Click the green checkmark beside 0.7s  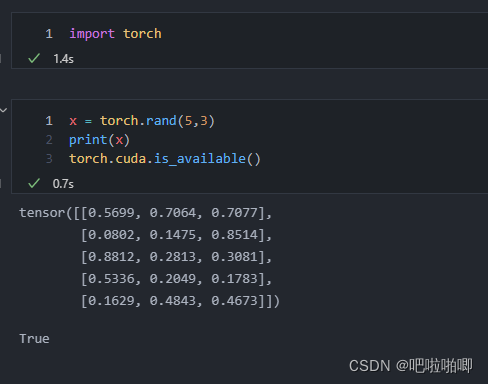[34, 183]
